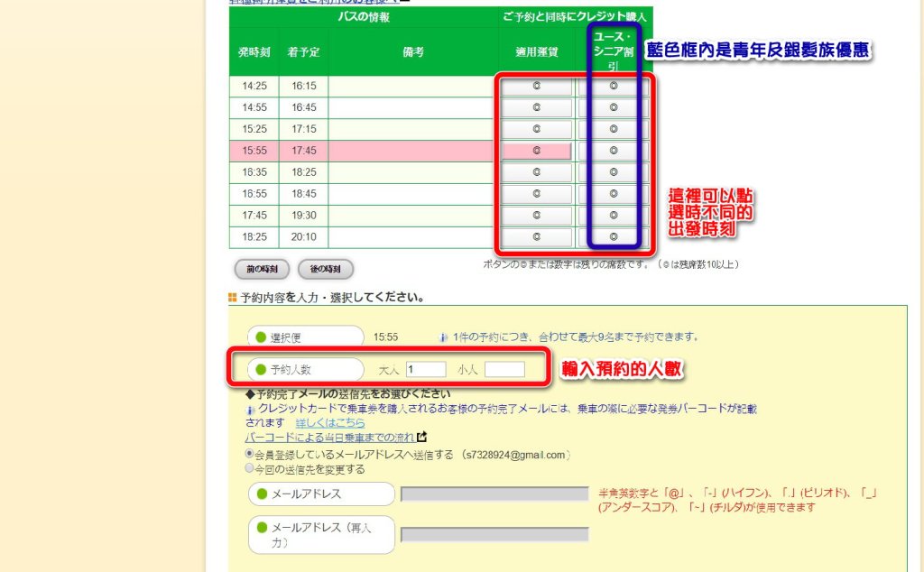Choose Youth/Senior discount for bus arriving 20:10
Screen dimensions: 924x572
(x=613, y=237)
